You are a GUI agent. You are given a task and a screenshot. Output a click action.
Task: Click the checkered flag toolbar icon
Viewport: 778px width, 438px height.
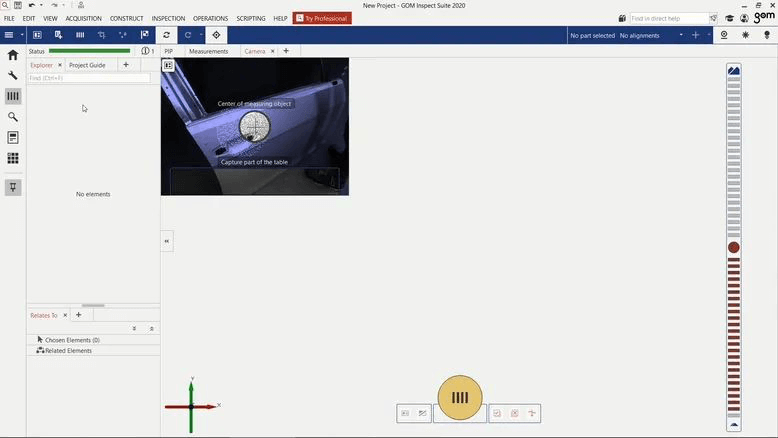(144, 35)
